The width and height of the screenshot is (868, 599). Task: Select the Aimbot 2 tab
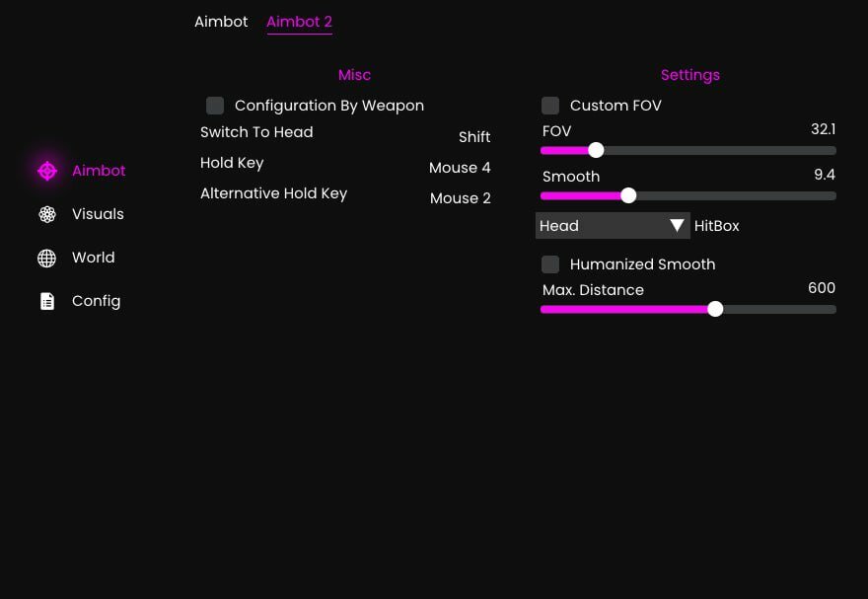299,22
